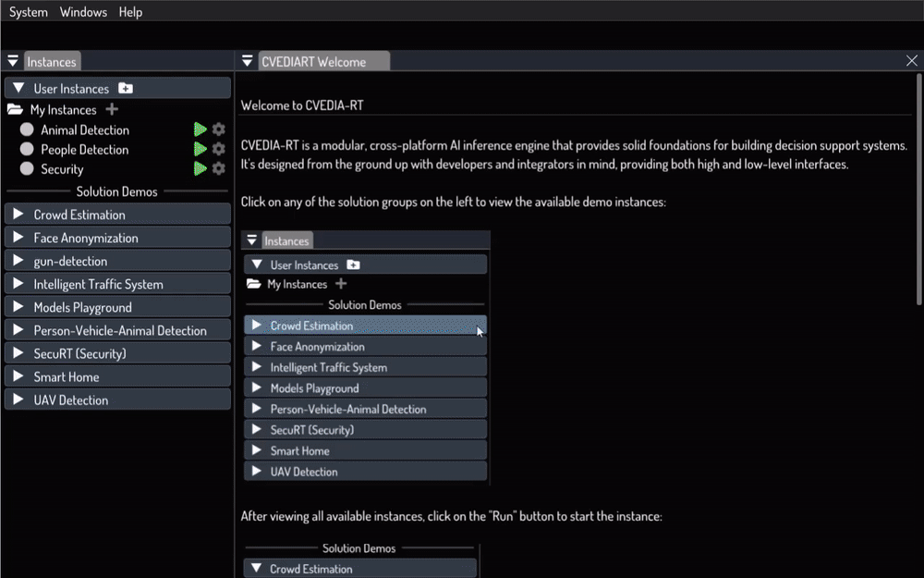Open the Windows menu
This screenshot has height=578, width=924.
point(83,12)
